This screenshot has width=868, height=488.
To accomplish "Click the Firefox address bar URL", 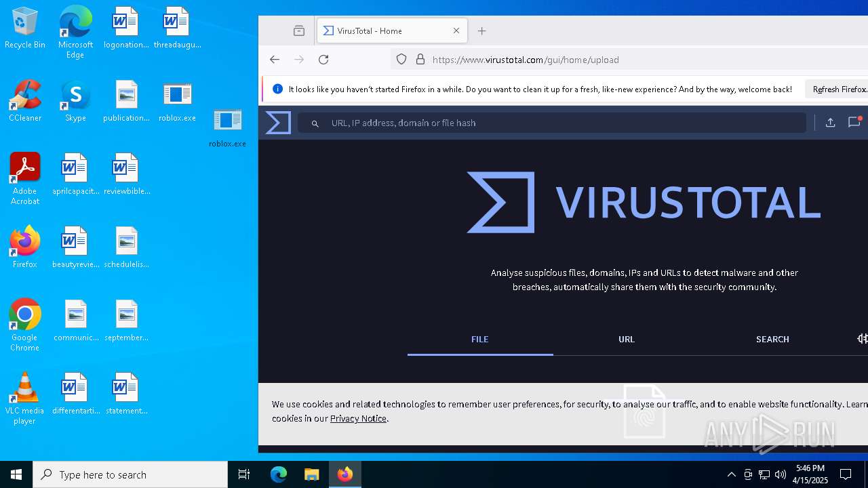I will click(x=526, y=60).
